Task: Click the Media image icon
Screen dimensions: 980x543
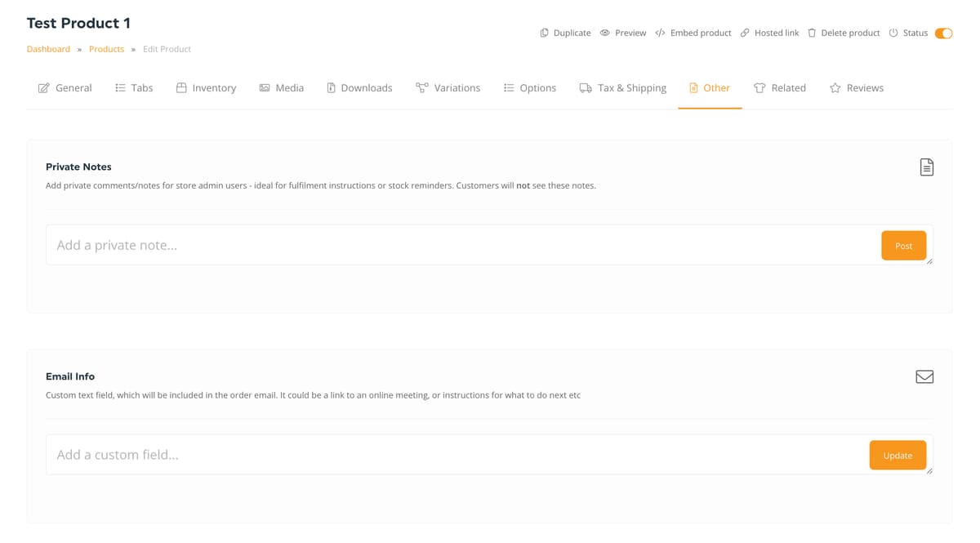Action: 265,88
